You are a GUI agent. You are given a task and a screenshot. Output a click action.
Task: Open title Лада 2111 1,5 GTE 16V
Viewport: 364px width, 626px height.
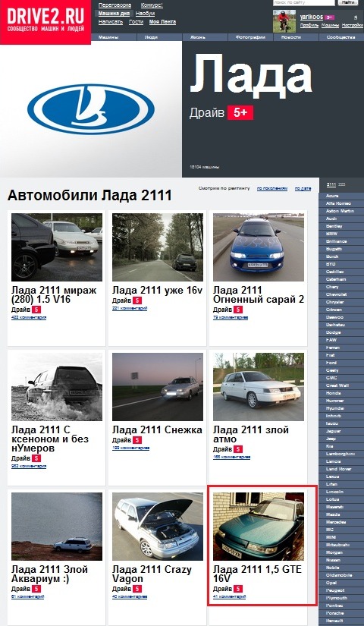257,574
